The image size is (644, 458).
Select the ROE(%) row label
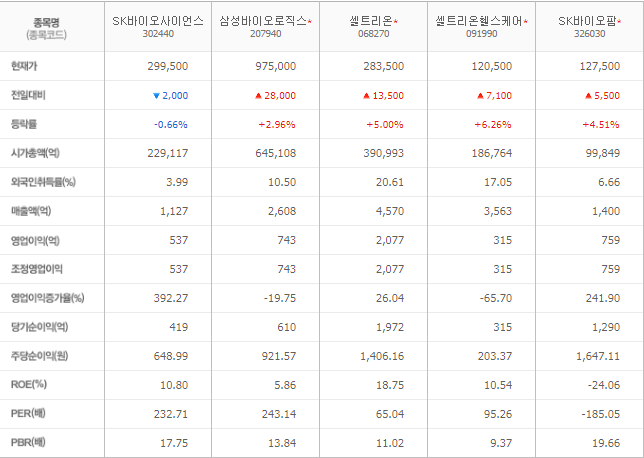[29, 385]
